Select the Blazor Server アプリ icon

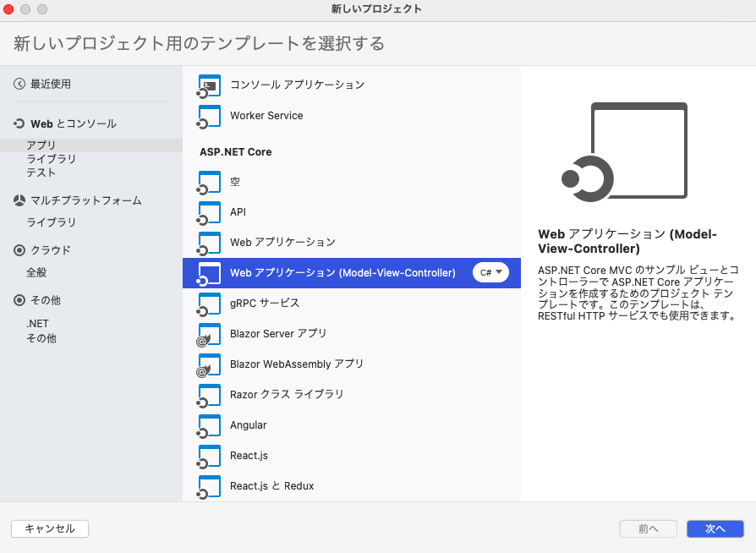click(209, 334)
